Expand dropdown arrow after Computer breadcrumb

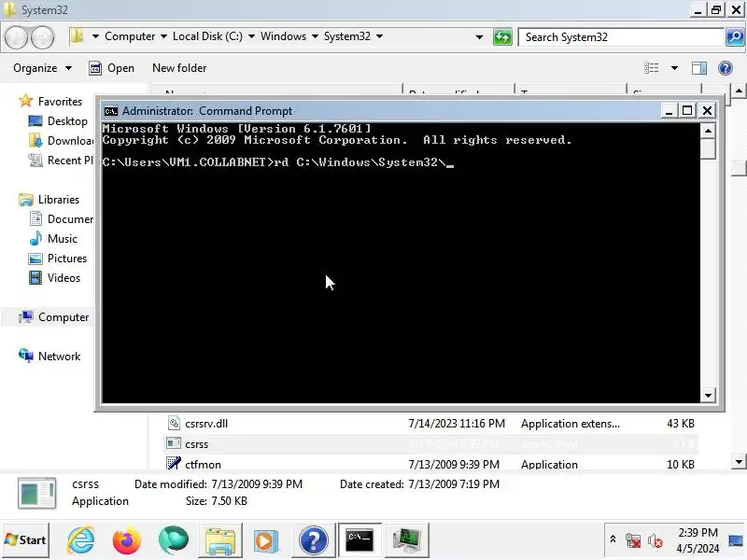tap(163, 36)
